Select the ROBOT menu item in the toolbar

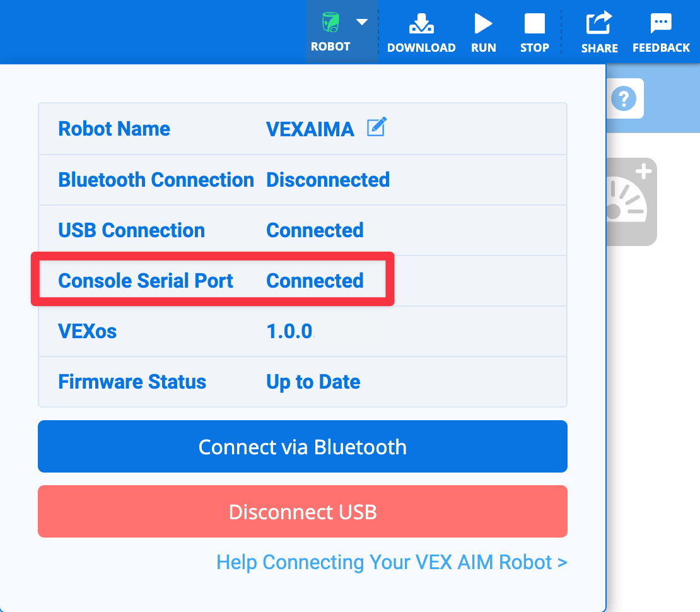pyautogui.click(x=331, y=46)
